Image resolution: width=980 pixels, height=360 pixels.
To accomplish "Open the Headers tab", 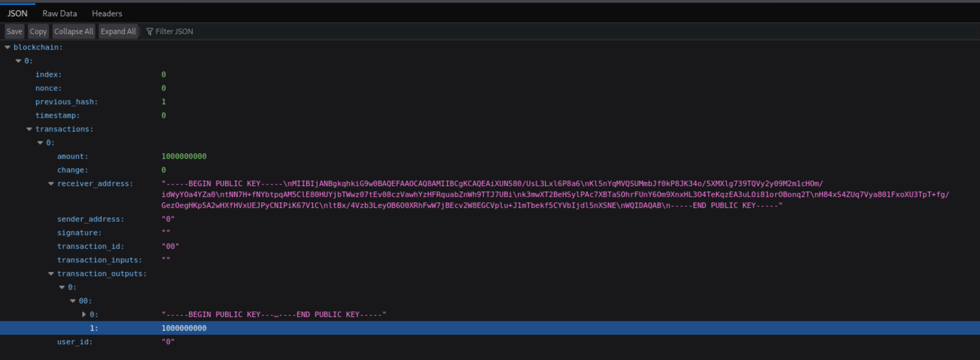I will coord(107,14).
